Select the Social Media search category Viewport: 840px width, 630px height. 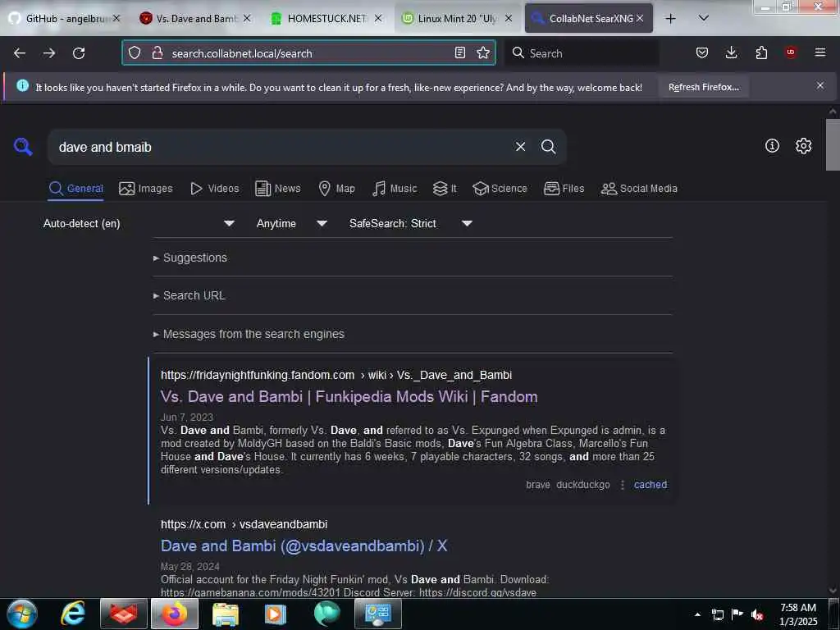(639, 189)
